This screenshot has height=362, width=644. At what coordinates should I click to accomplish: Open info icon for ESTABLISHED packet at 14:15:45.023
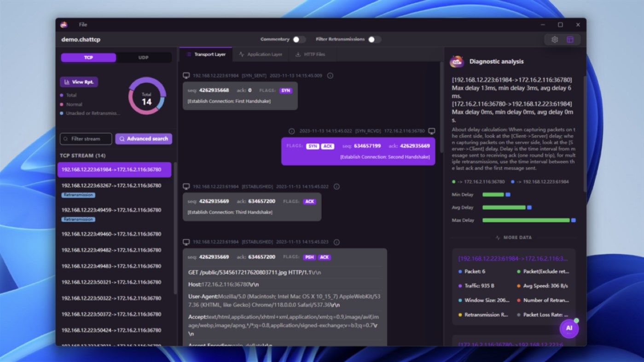coord(337,242)
